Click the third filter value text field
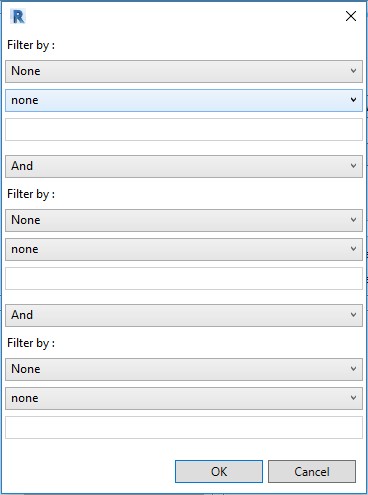The height and width of the screenshot is (495, 368). [x=184, y=427]
